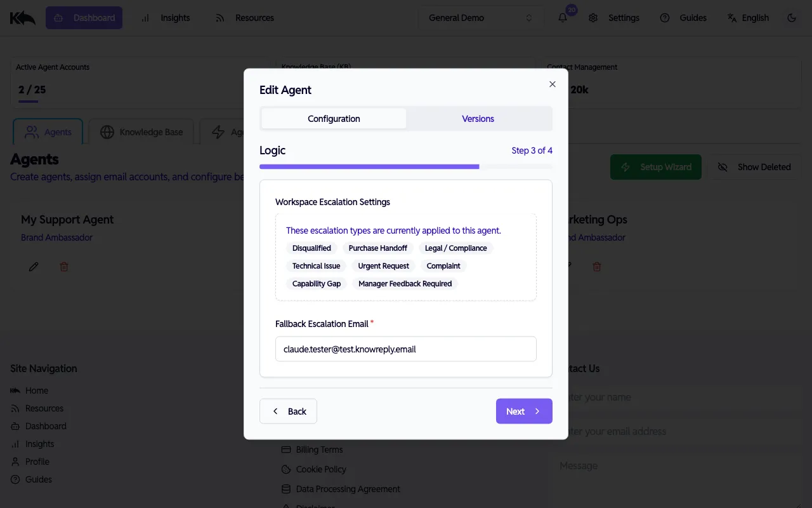Toggle dark mode with the moon icon
Viewport: 812px width, 508px height.
point(792,18)
